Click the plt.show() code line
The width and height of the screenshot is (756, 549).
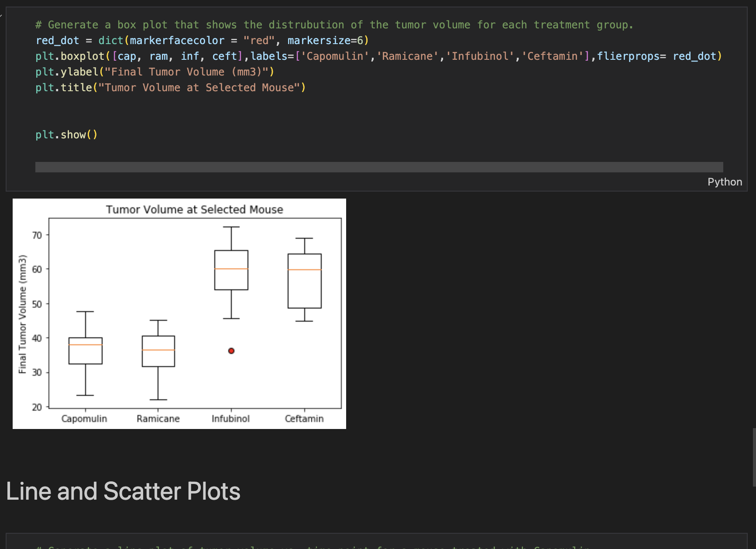click(66, 135)
